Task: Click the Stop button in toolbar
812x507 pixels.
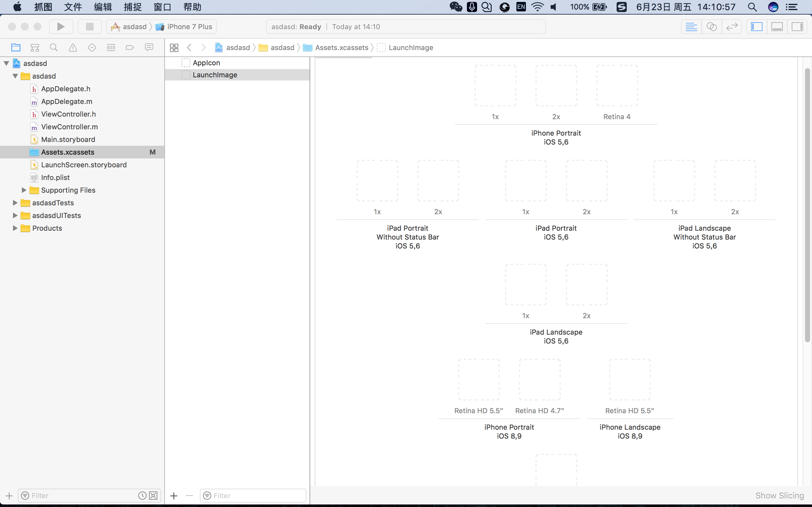Action: click(x=89, y=27)
